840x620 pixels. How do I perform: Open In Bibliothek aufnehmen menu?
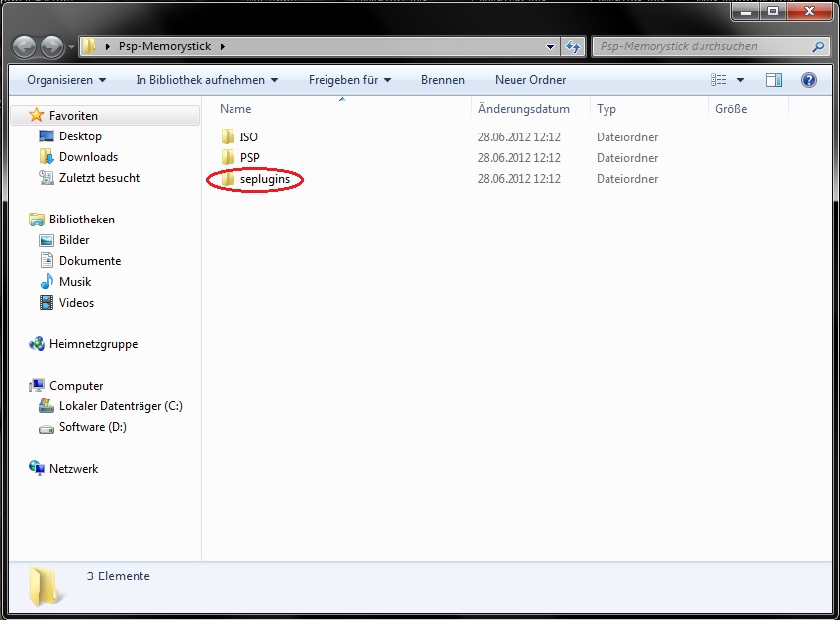point(207,80)
